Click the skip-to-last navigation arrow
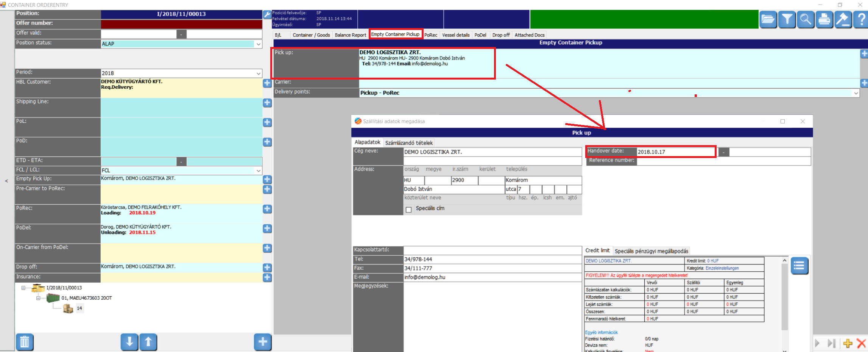868x352 pixels. 832,343
